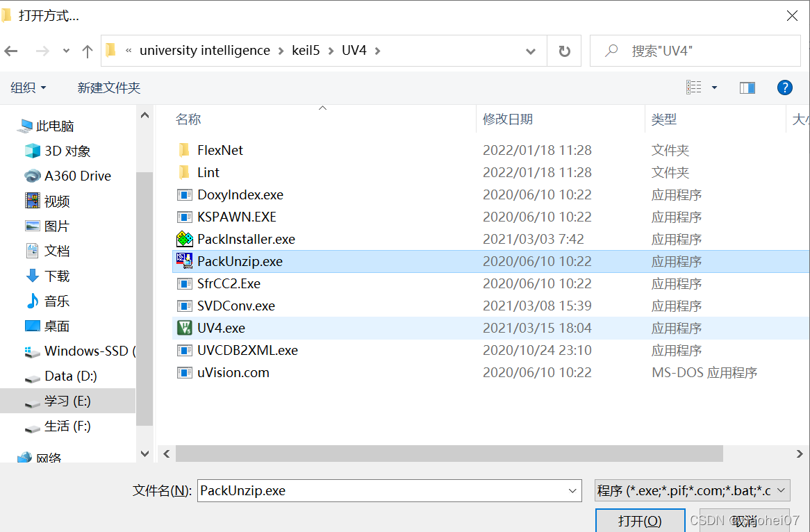Select the 音乐 folder in the sidebar
This screenshot has height=532, width=810.
47,301
